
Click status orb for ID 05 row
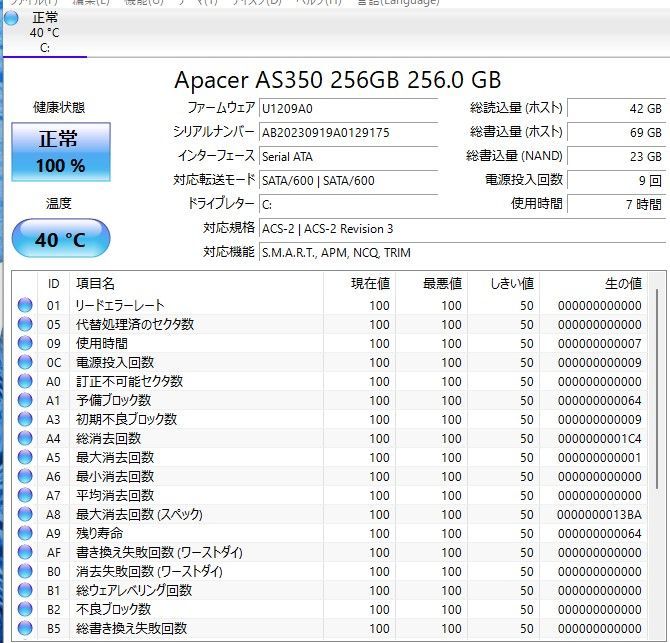coord(25,324)
